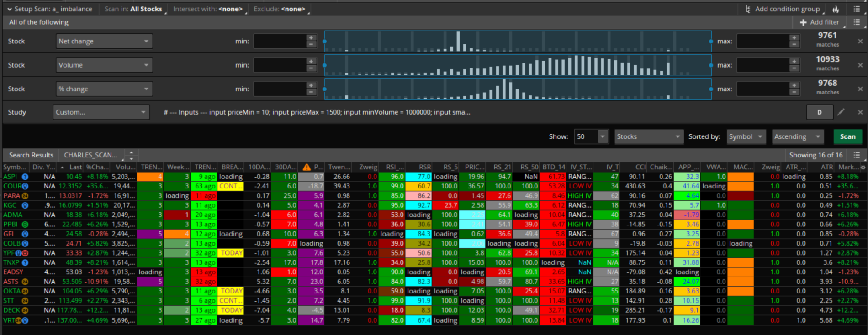Viewport: 868px width, 335px height.
Task: Click the 24 badge next to ASTS
Action: (x=25, y=282)
